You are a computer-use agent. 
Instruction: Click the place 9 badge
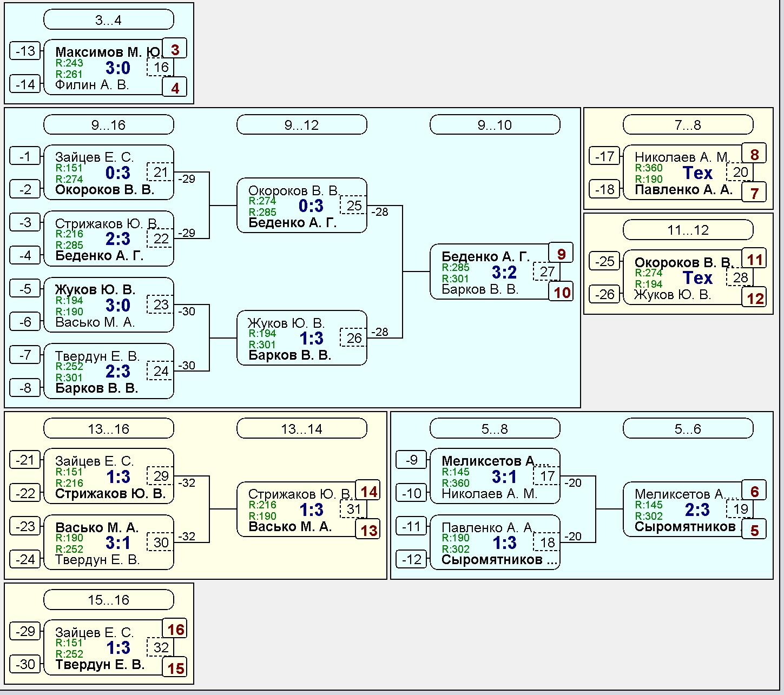click(x=561, y=254)
